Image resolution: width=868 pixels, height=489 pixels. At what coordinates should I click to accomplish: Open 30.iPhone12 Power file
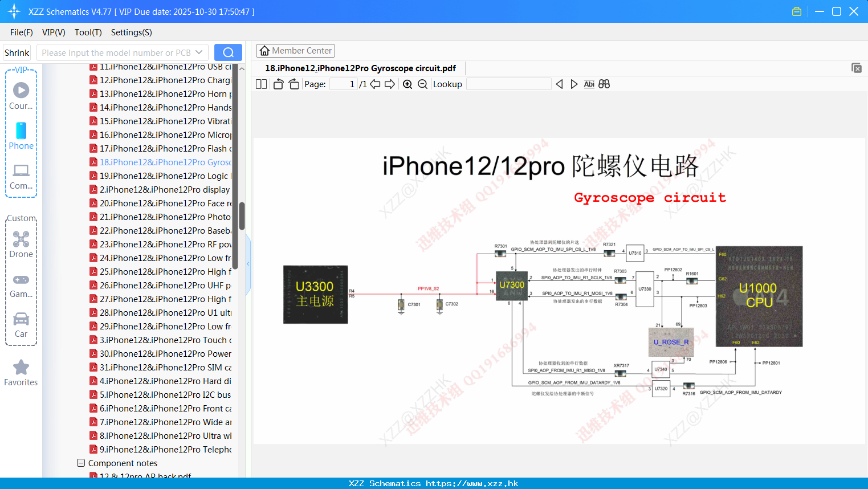[161, 354]
